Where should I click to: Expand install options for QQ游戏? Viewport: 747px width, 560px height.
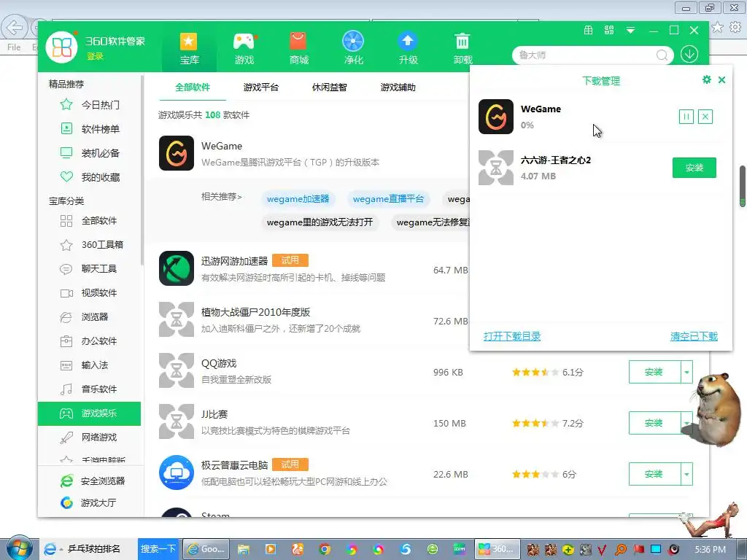tap(686, 372)
